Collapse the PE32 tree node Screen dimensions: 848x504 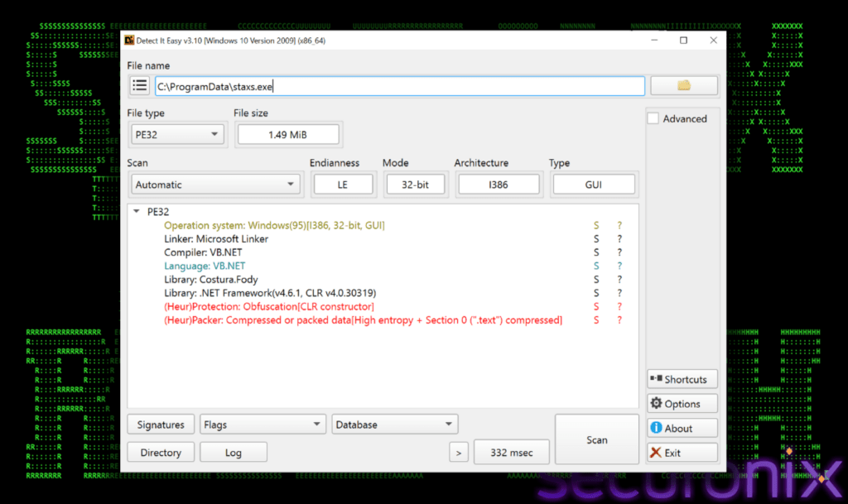[137, 212]
